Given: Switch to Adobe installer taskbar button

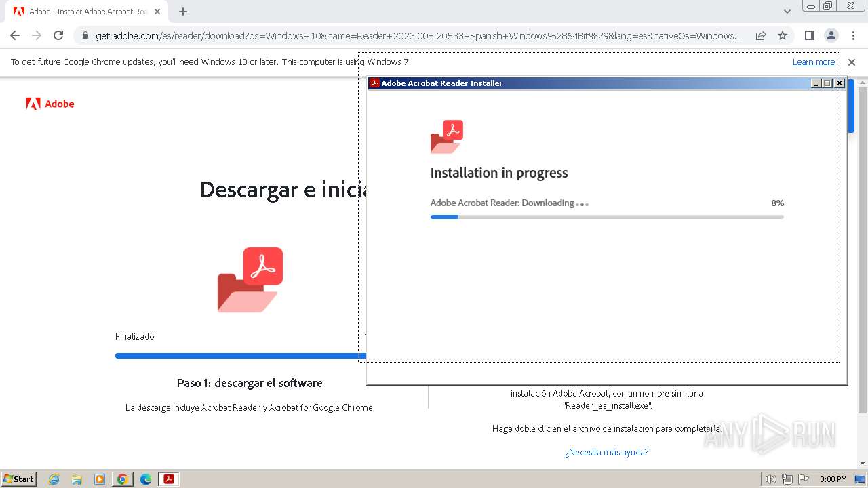Looking at the screenshot, I should [x=169, y=479].
